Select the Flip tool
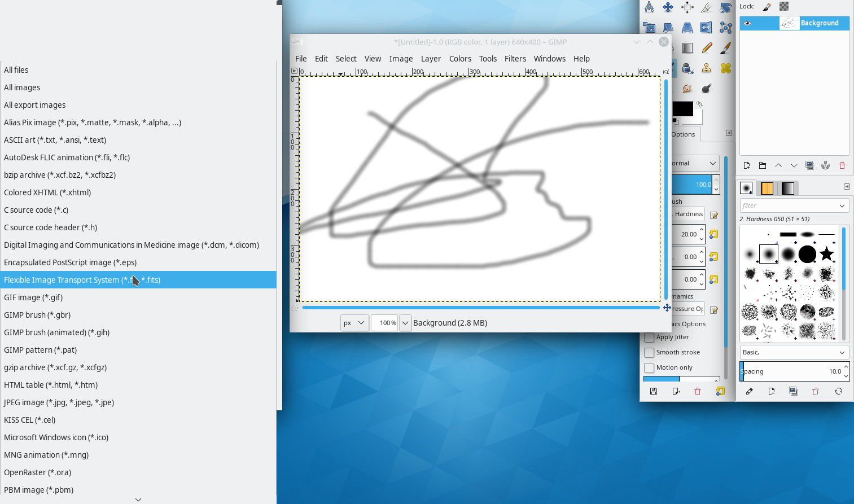The width and height of the screenshot is (854, 504). tap(706, 28)
